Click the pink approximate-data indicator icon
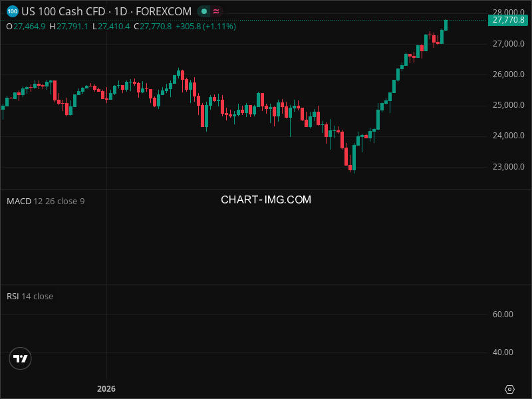The height and width of the screenshot is (399, 532). (216, 11)
